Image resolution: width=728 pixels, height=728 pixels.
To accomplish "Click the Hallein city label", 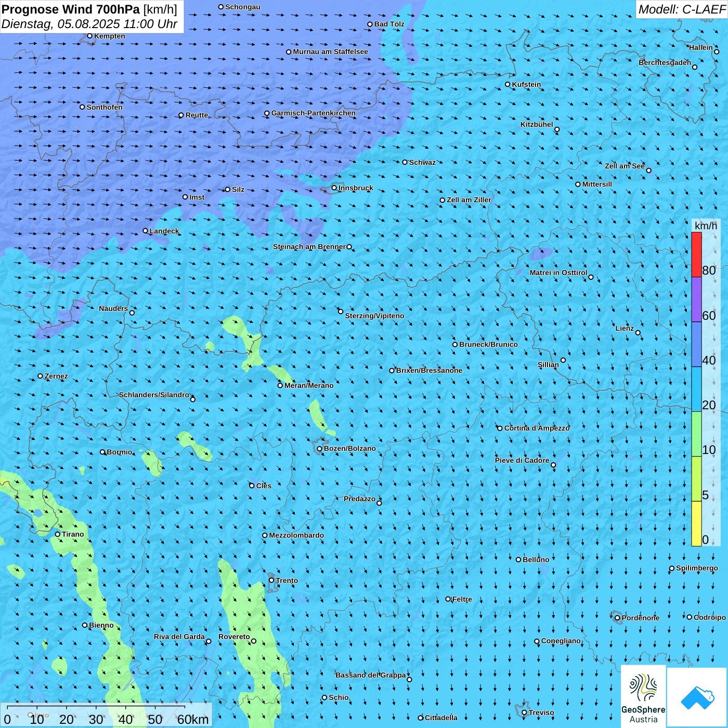I will 701,47.
